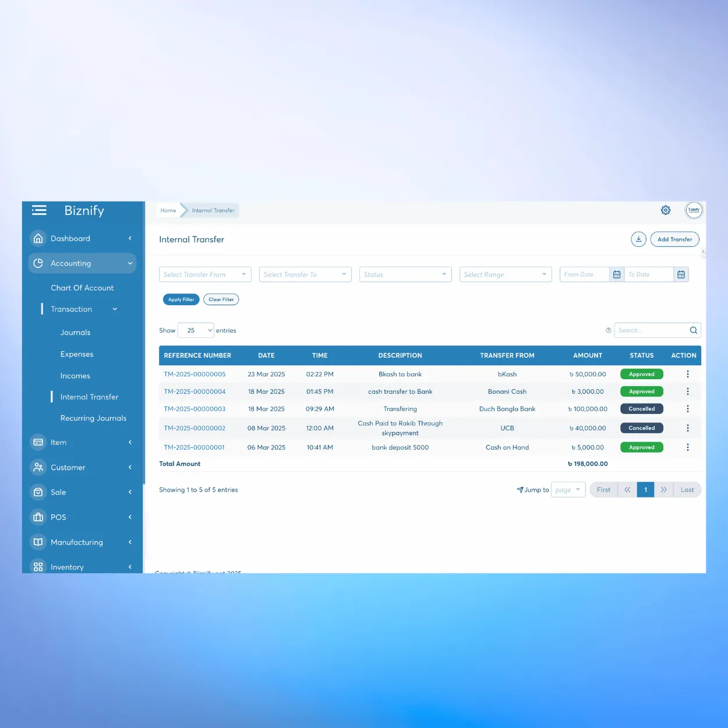Click the Search input field
This screenshot has width=728, height=728.
[651, 330]
